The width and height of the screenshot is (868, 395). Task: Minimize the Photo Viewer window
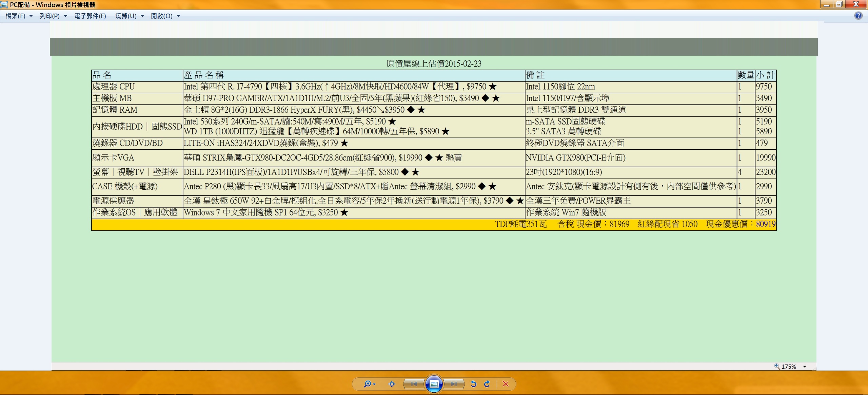(x=826, y=4)
